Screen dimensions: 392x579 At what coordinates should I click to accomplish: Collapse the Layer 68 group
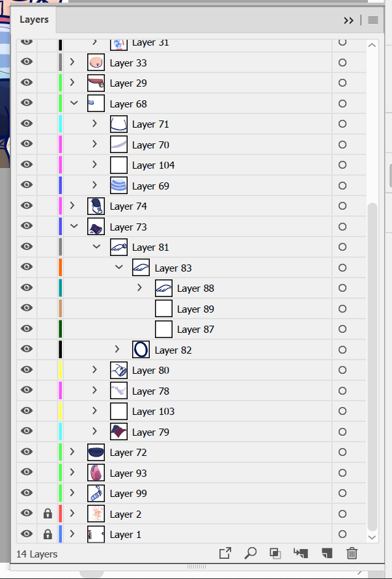[x=74, y=104]
